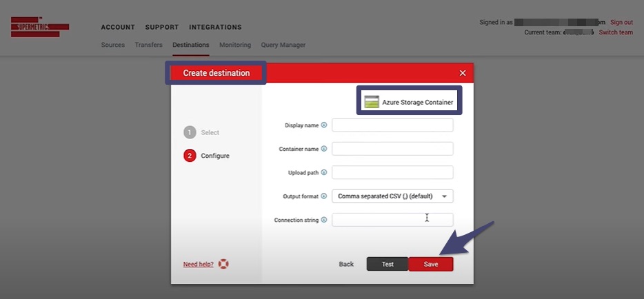
Task: Click the Connection string info icon
Action: pyautogui.click(x=323, y=220)
